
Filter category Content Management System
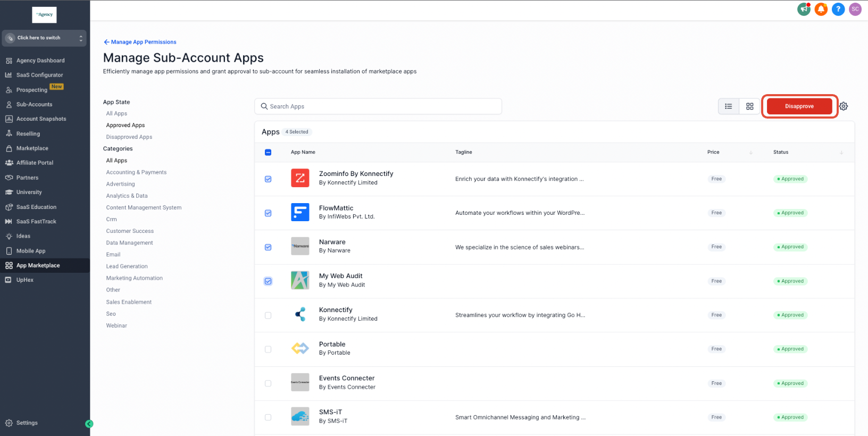tap(144, 207)
